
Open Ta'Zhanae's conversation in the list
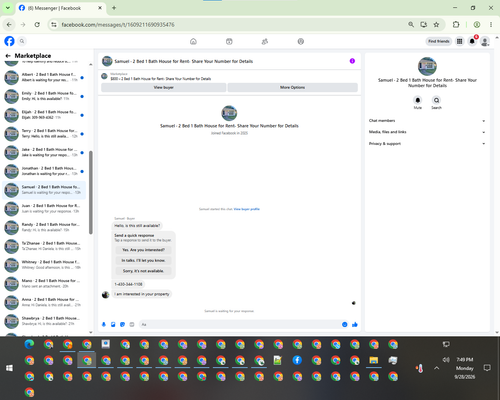pyautogui.click(x=44, y=246)
